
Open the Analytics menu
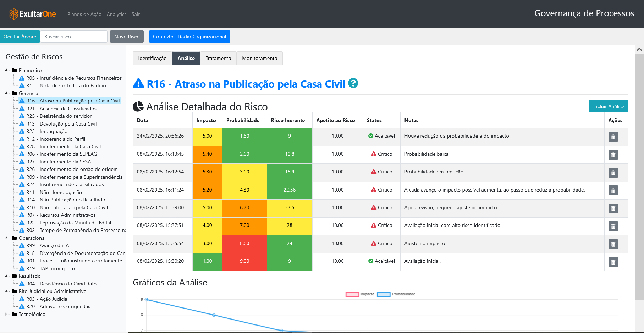[x=116, y=14]
